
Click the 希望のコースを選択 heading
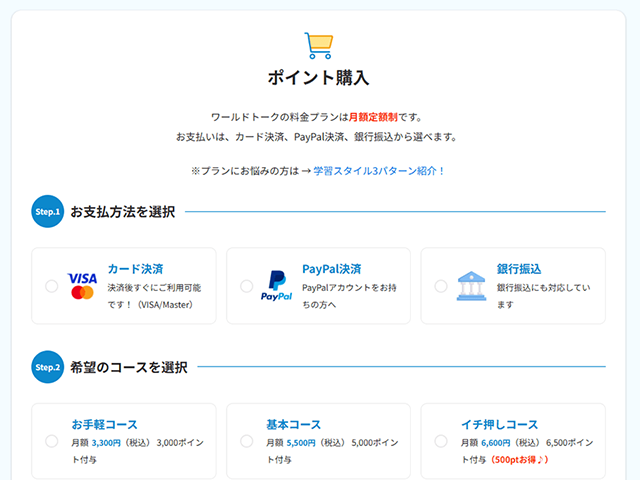coord(129,367)
